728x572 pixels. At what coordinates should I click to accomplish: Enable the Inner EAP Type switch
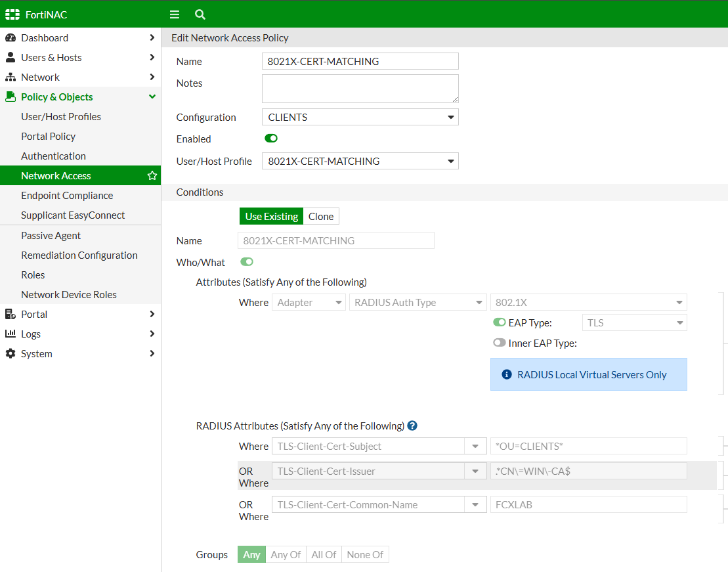[x=499, y=342]
